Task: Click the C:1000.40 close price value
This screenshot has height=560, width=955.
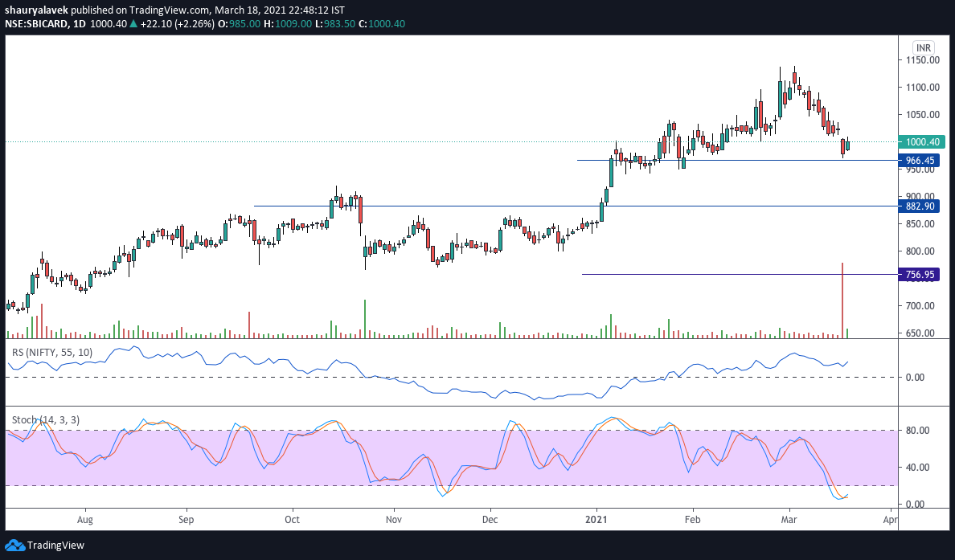Action: coord(383,24)
